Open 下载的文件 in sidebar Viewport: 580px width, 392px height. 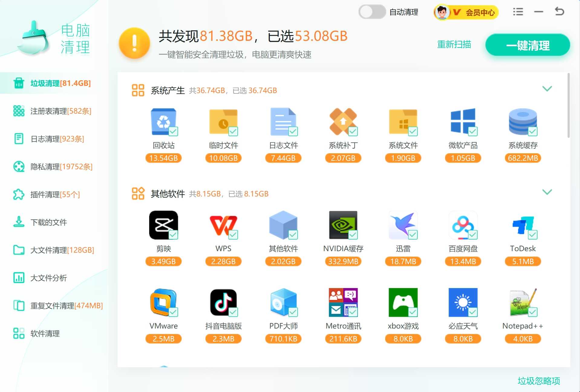pos(54,222)
